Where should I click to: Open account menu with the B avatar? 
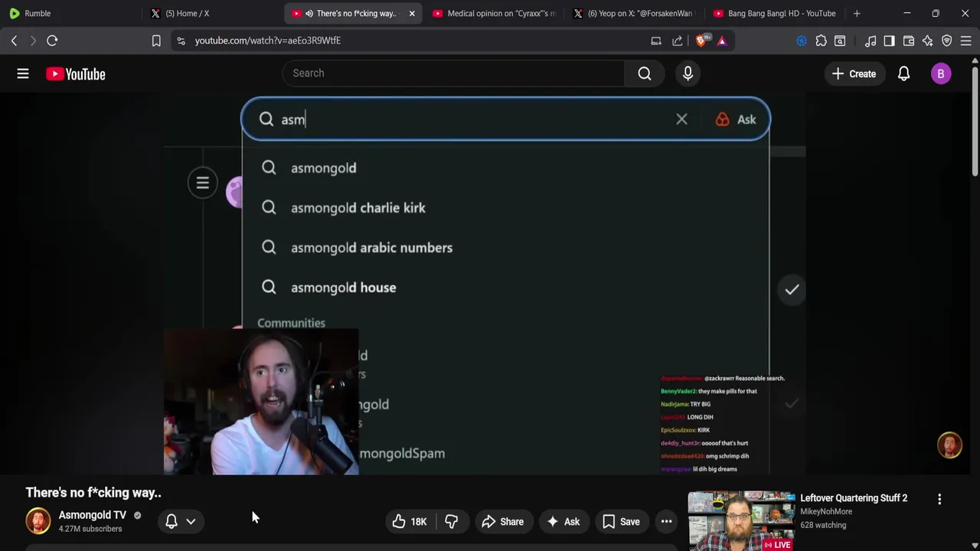tap(941, 73)
